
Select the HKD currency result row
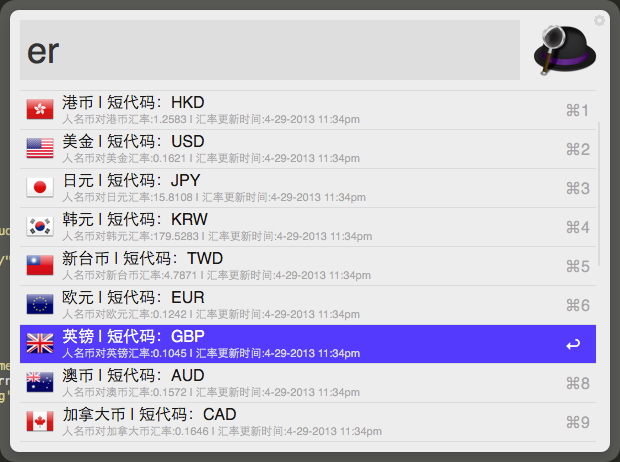tap(300, 110)
